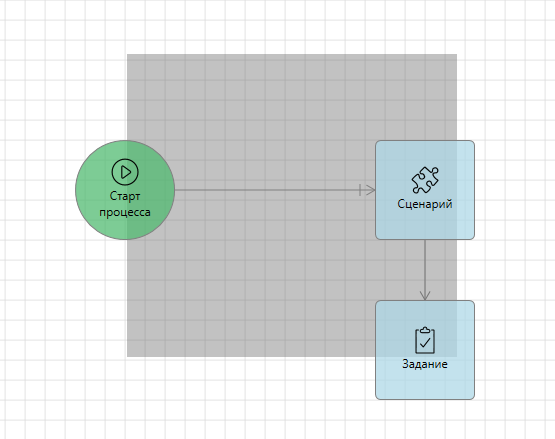Click the arrowhead pointing down into Задание
The height and width of the screenshot is (439, 555).
click(x=425, y=295)
